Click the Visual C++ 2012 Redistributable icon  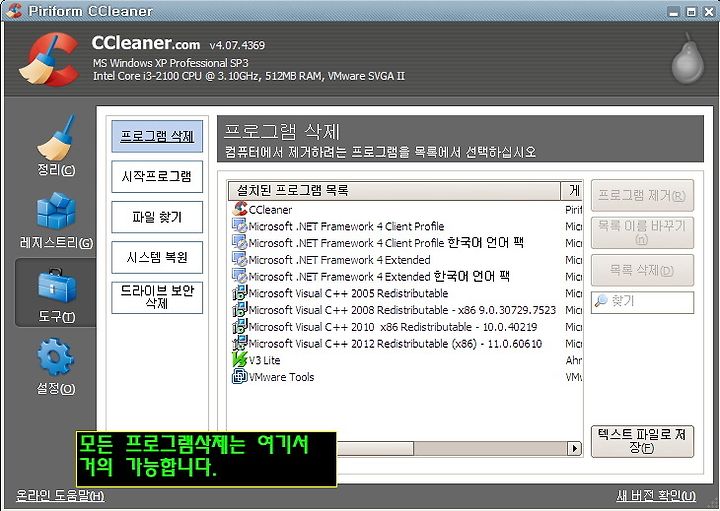tap(240, 343)
